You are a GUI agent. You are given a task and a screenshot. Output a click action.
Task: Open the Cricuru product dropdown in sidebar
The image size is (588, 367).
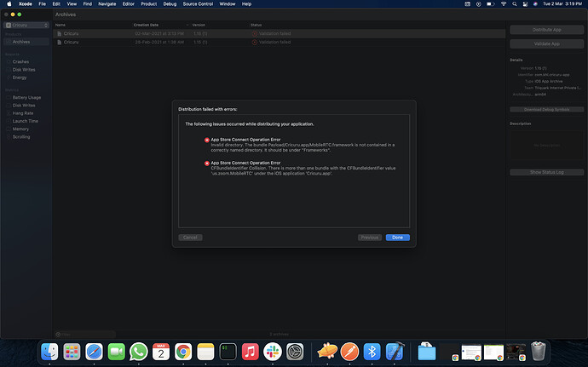tap(26, 25)
